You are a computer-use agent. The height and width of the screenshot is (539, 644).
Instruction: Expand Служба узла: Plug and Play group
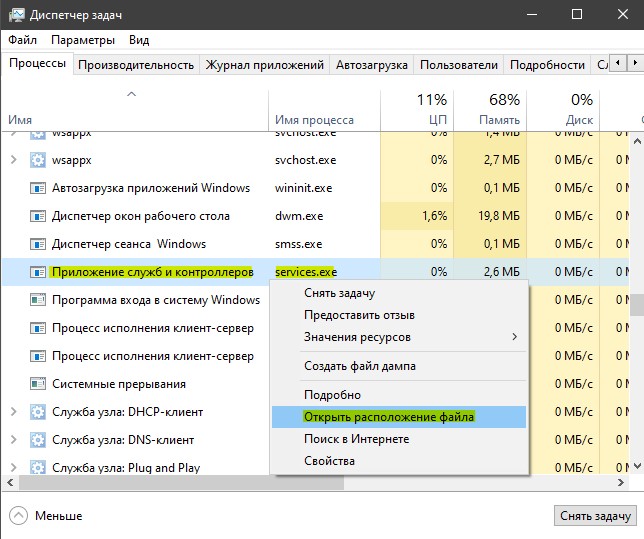click(14, 467)
